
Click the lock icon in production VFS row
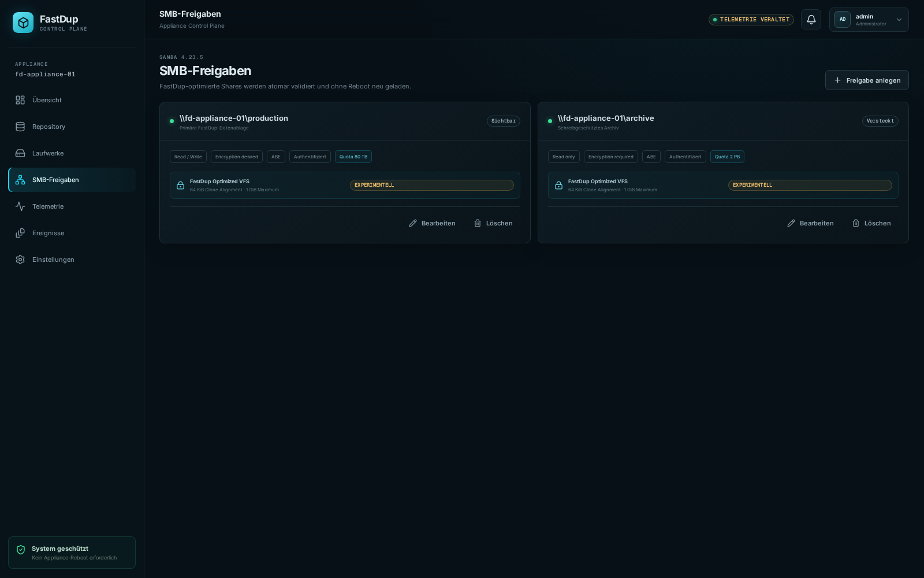(x=180, y=186)
